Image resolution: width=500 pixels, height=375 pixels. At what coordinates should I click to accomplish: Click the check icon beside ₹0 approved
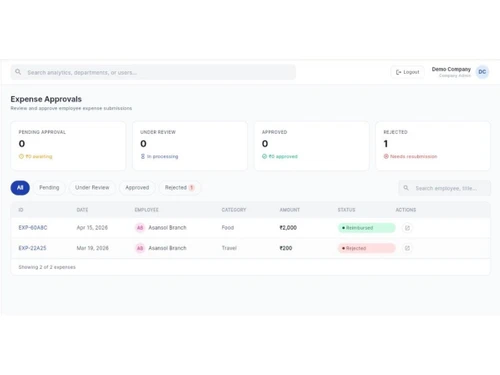[264, 156]
